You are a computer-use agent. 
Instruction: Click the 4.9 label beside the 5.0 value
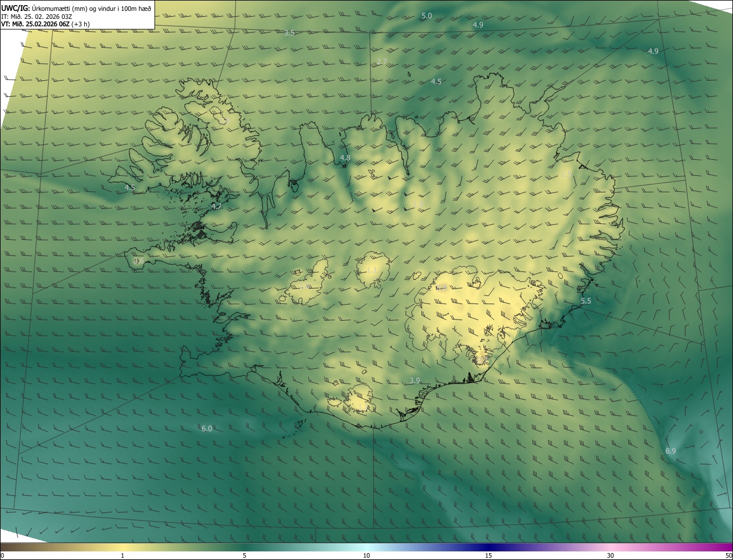pyautogui.click(x=478, y=25)
